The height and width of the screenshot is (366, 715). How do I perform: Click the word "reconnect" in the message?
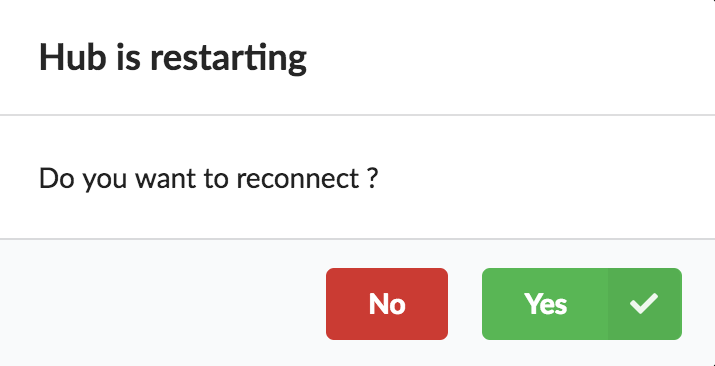pos(298,179)
